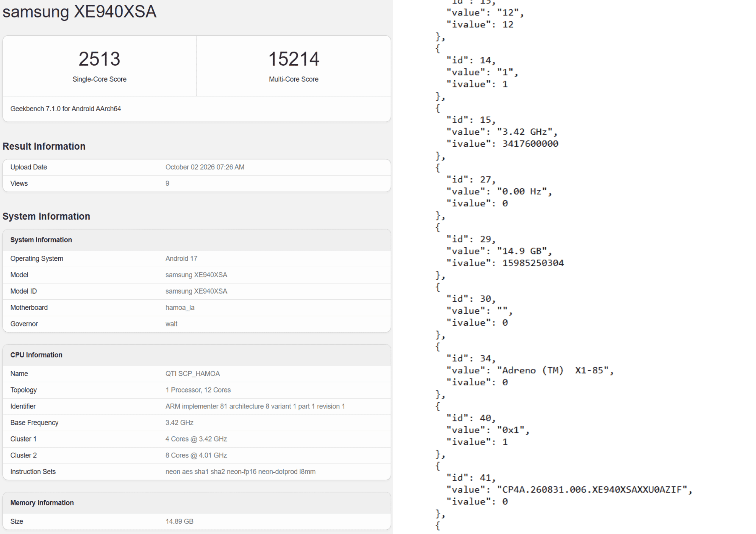Click the 'samsung XE940XSA' page title
Viewport: 756px width, 534px height.
(x=79, y=12)
